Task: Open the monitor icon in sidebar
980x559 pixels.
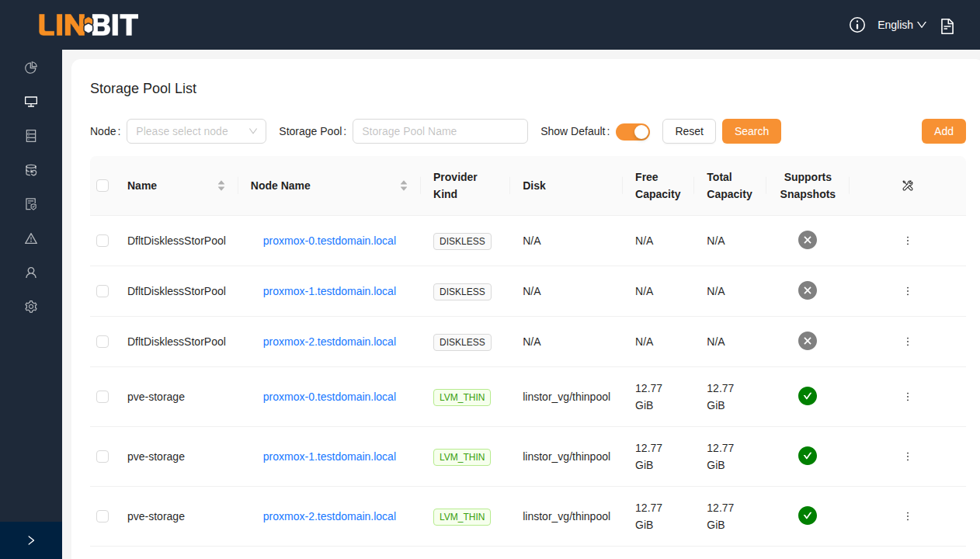Action: 31,102
